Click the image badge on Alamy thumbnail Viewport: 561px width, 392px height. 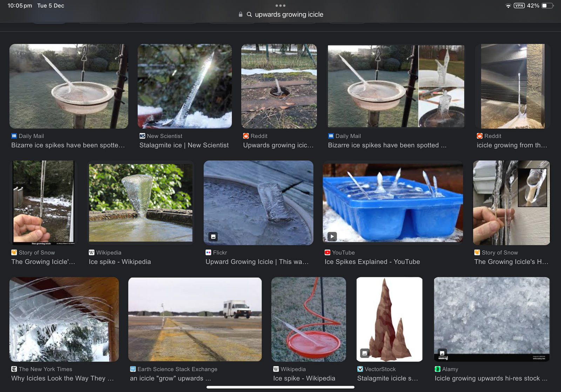click(442, 353)
